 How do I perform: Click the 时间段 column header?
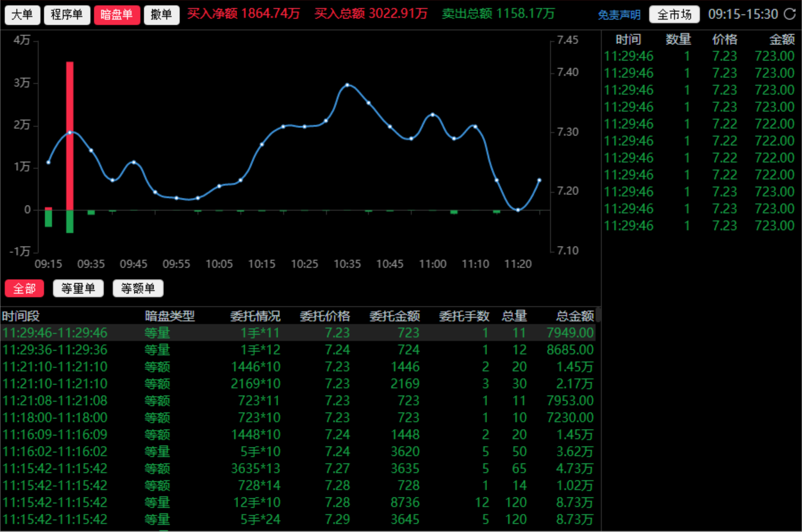(21, 315)
